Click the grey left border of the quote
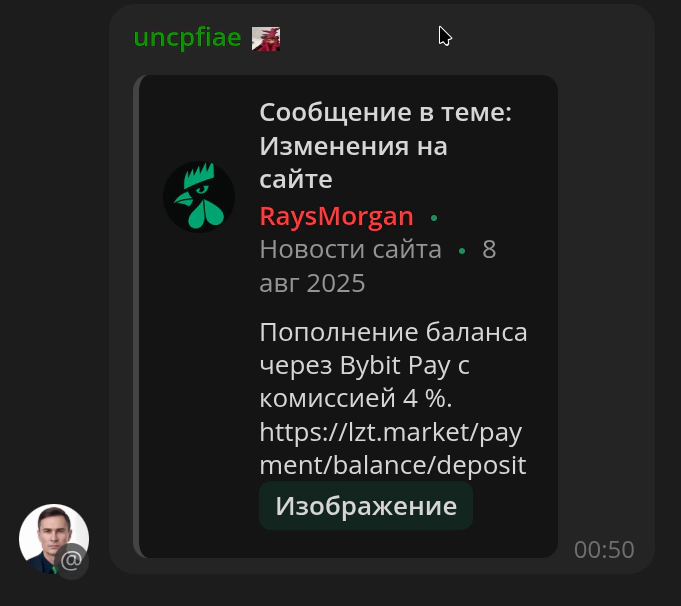 136,316
